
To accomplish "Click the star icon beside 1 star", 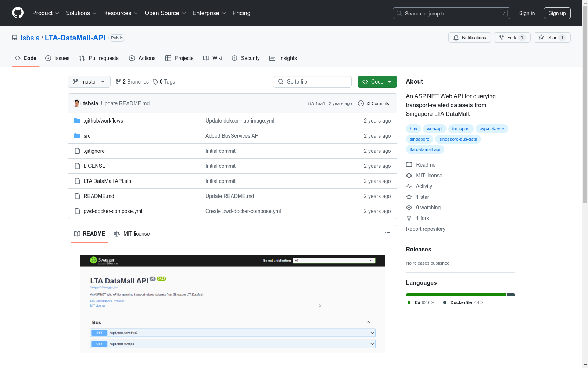I will [x=409, y=197].
